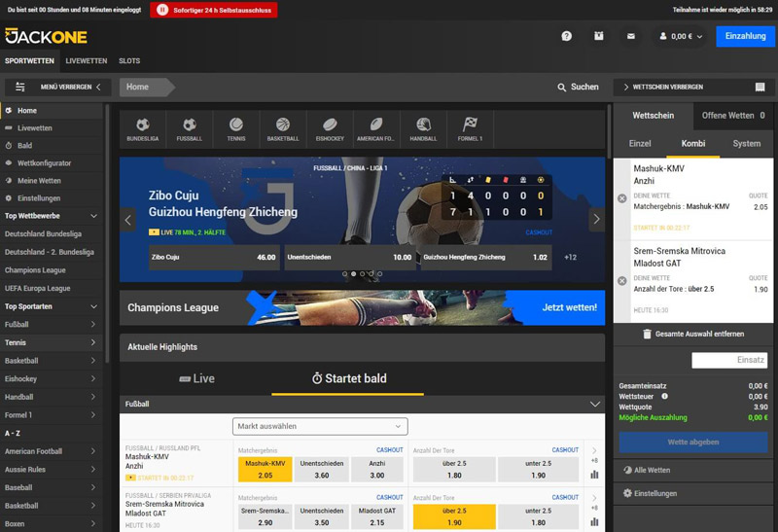Select Bundesliga sport icon
This screenshot has width=778, height=532.
(x=142, y=129)
